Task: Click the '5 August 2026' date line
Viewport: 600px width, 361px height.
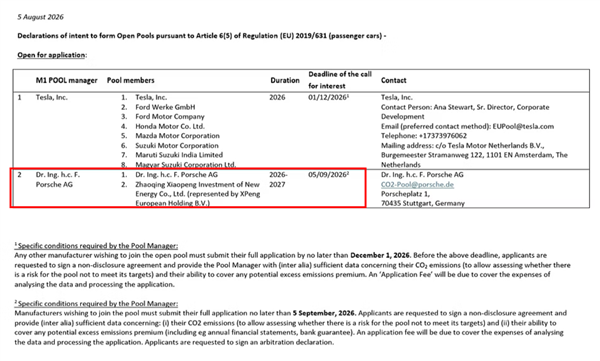Action: click(x=40, y=17)
